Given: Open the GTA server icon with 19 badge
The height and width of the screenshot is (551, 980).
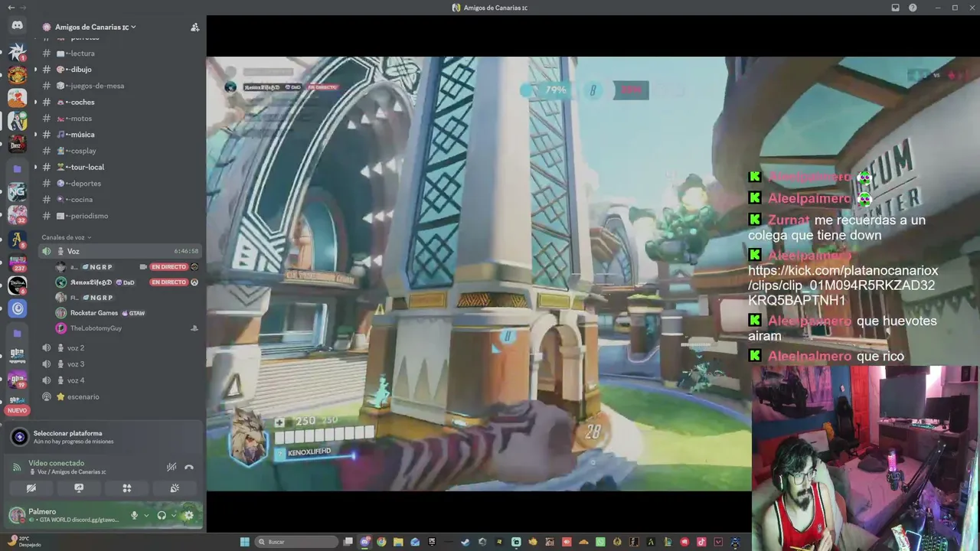Looking at the screenshot, I should pyautogui.click(x=17, y=380).
